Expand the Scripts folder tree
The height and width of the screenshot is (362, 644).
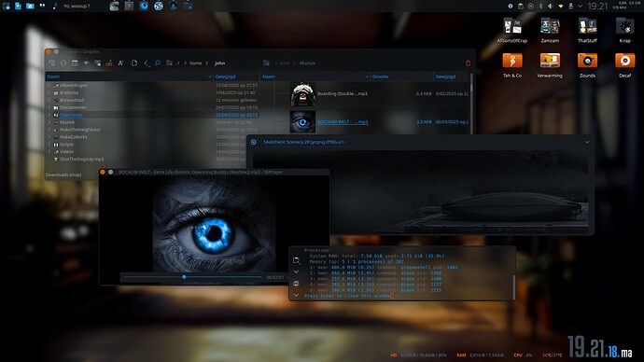coord(49,145)
